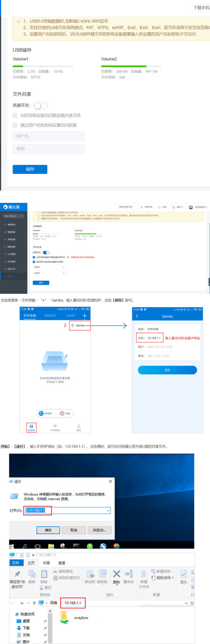Select the 网络资源 tab

click(50, 316)
